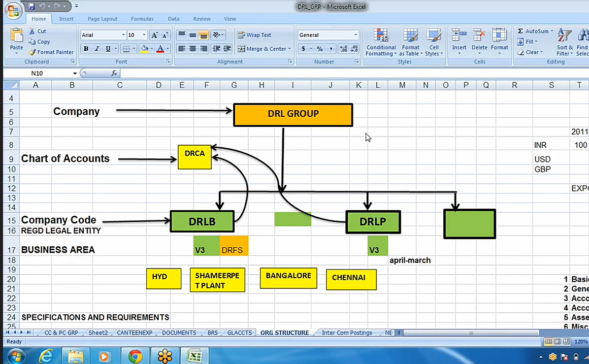This screenshot has height=364, width=589.
Task: Click the Align Text Right icon
Action: [x=204, y=48]
